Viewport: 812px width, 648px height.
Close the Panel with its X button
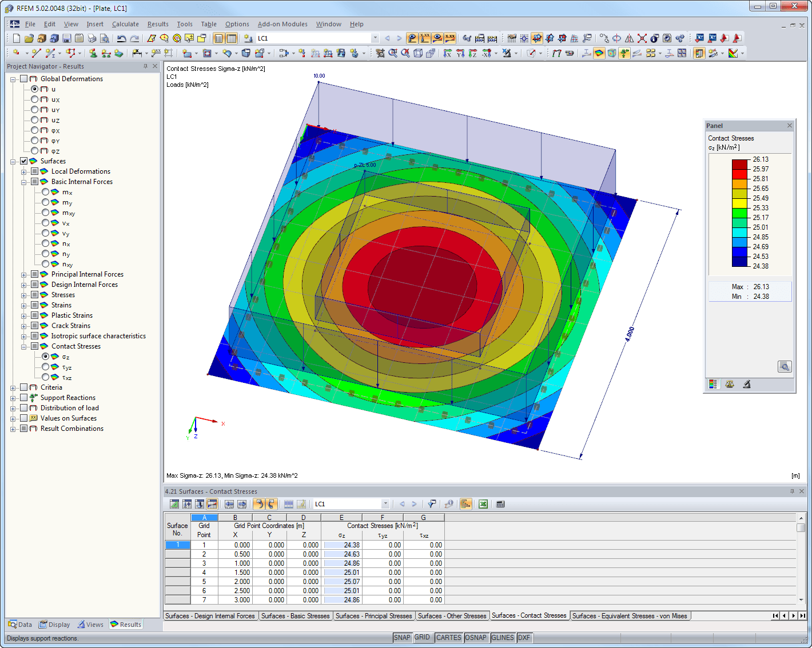click(790, 126)
